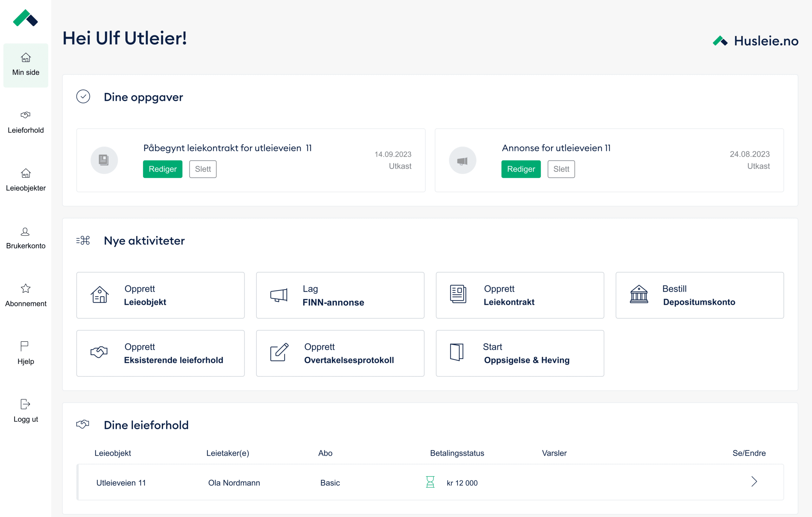Start Opprett Leieobjekt activity
Image resolution: width=812 pixels, height=517 pixels.
pyautogui.click(x=160, y=295)
